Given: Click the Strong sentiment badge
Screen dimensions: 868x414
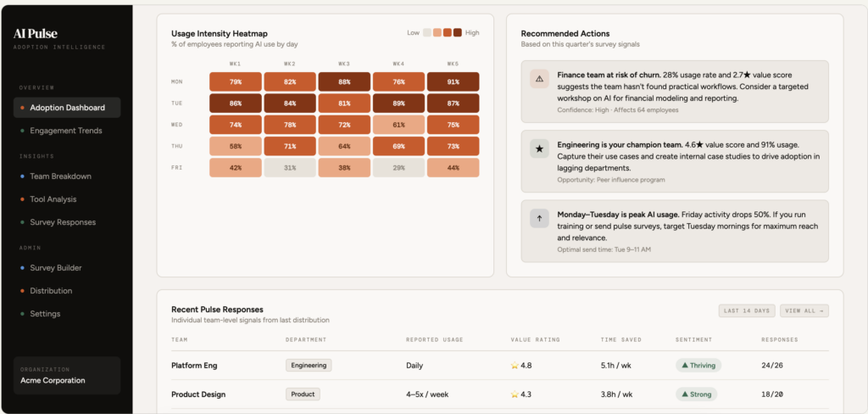Looking at the screenshot, I should [x=696, y=394].
